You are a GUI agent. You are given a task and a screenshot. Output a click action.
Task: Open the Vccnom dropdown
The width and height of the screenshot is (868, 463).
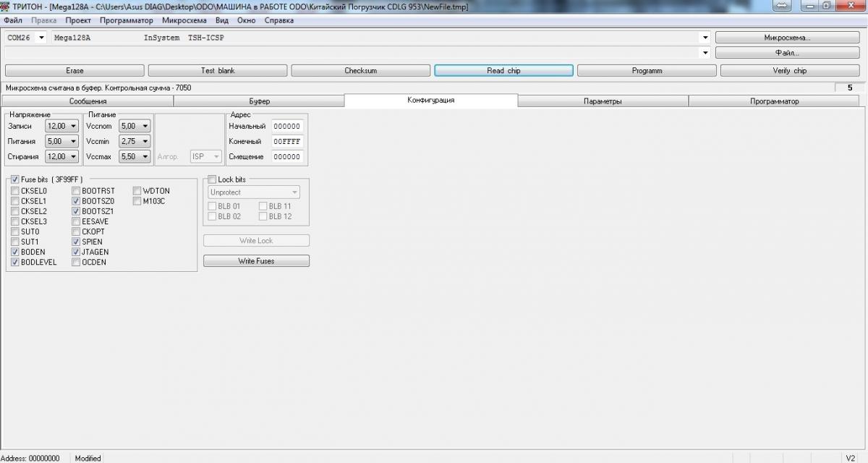click(135, 126)
